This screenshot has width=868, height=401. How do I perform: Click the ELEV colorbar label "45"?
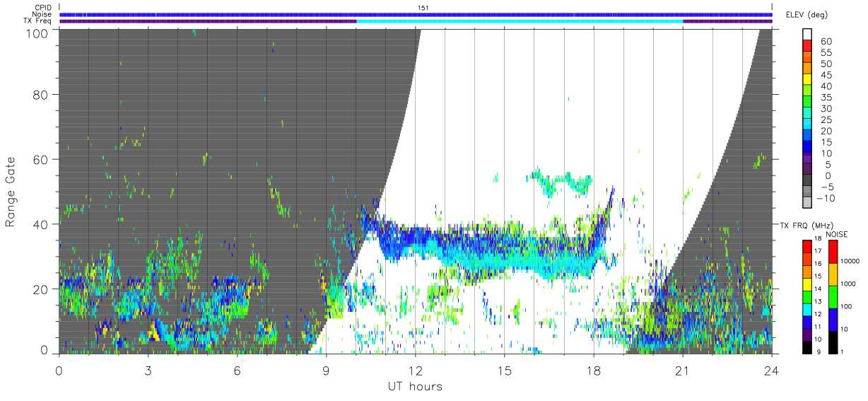click(826, 76)
